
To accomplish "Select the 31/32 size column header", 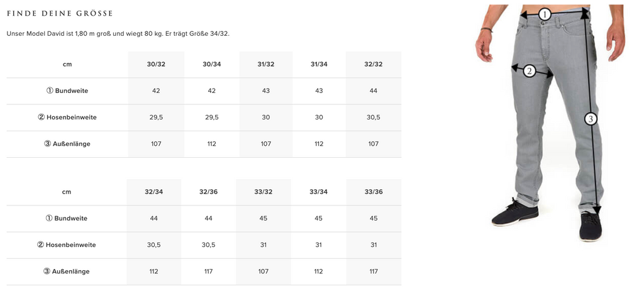I will coord(266,65).
